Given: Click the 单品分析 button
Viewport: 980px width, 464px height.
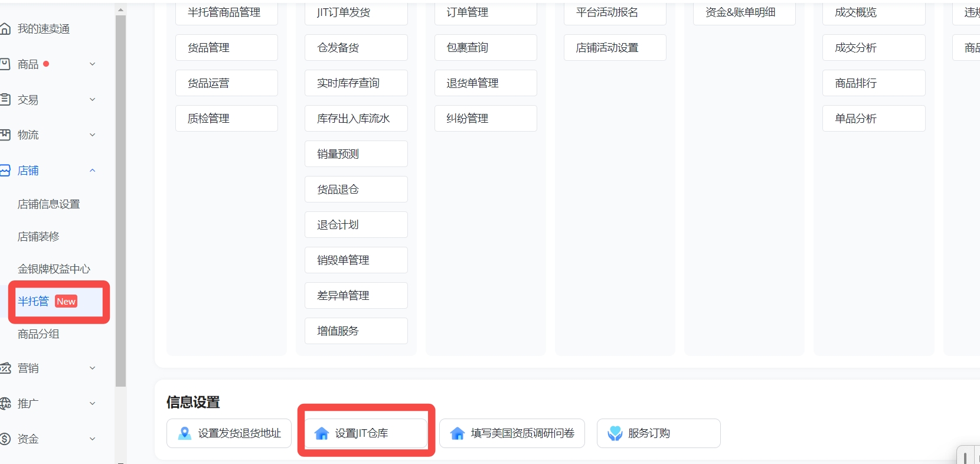Looking at the screenshot, I should pyautogui.click(x=873, y=119).
